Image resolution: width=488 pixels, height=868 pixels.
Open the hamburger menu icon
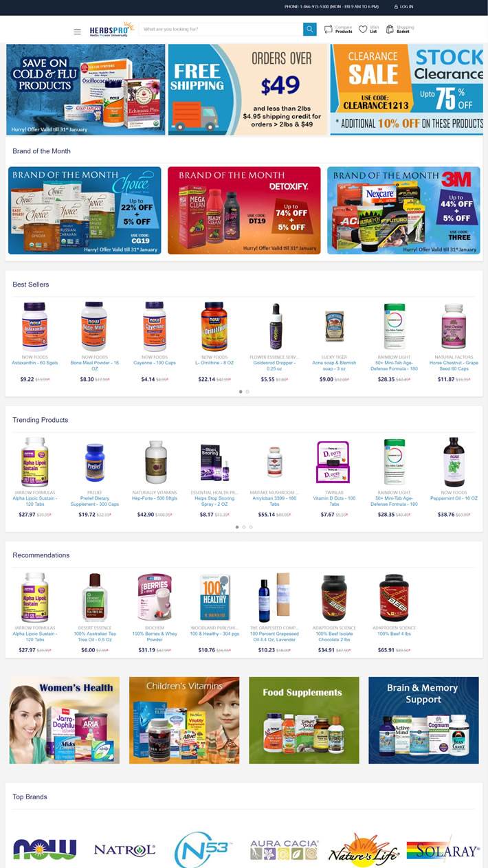coord(77,31)
